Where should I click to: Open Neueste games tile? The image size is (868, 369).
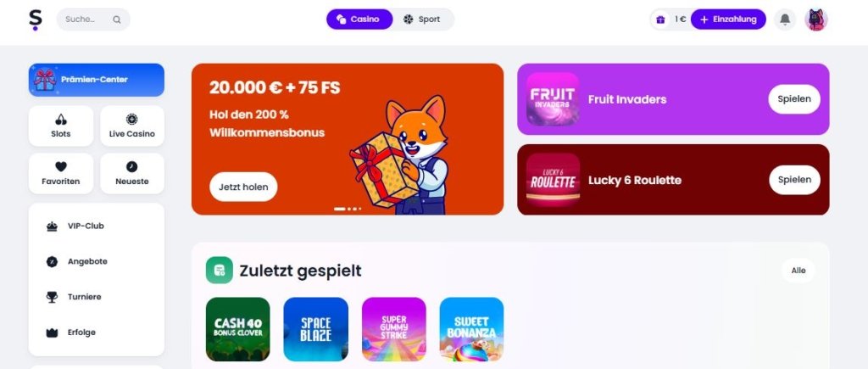131,173
